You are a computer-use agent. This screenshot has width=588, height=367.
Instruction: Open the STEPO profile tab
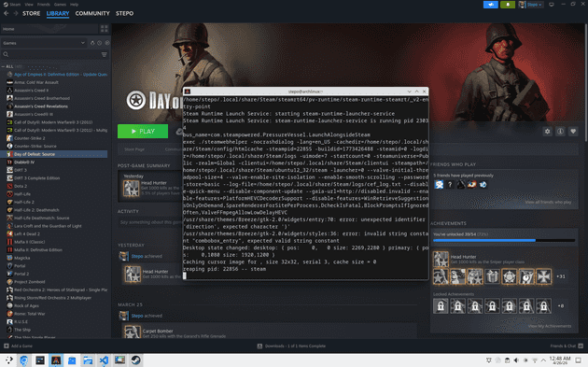click(x=124, y=13)
